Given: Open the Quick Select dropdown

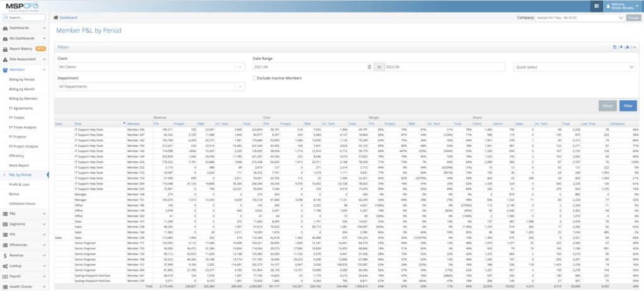Looking at the screenshot, I should (x=575, y=67).
